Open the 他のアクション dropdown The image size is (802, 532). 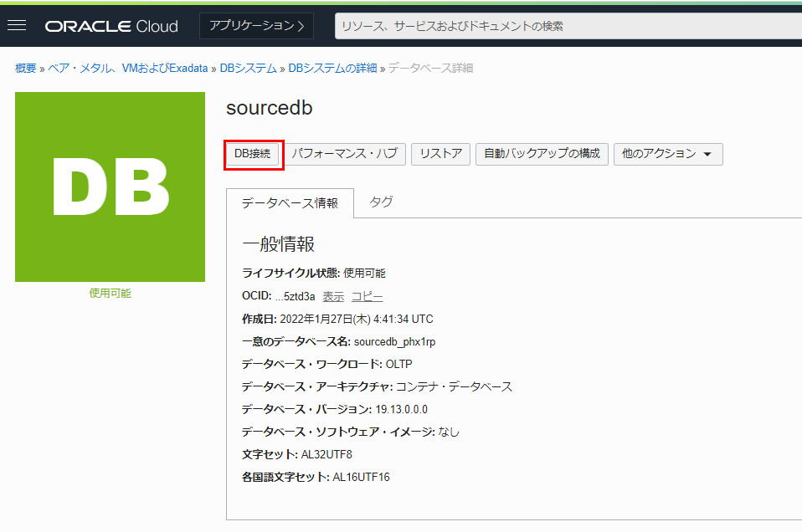tap(667, 154)
